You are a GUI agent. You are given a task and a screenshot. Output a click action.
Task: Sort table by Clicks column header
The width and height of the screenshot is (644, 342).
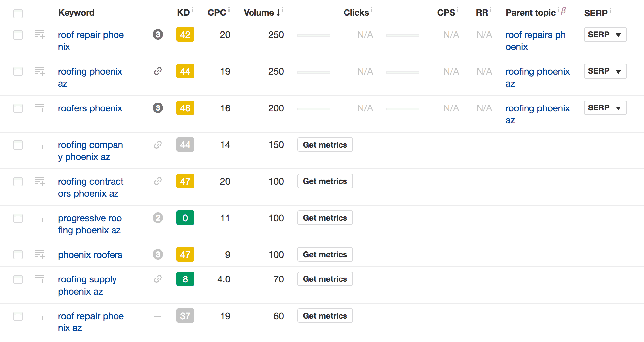coord(356,13)
